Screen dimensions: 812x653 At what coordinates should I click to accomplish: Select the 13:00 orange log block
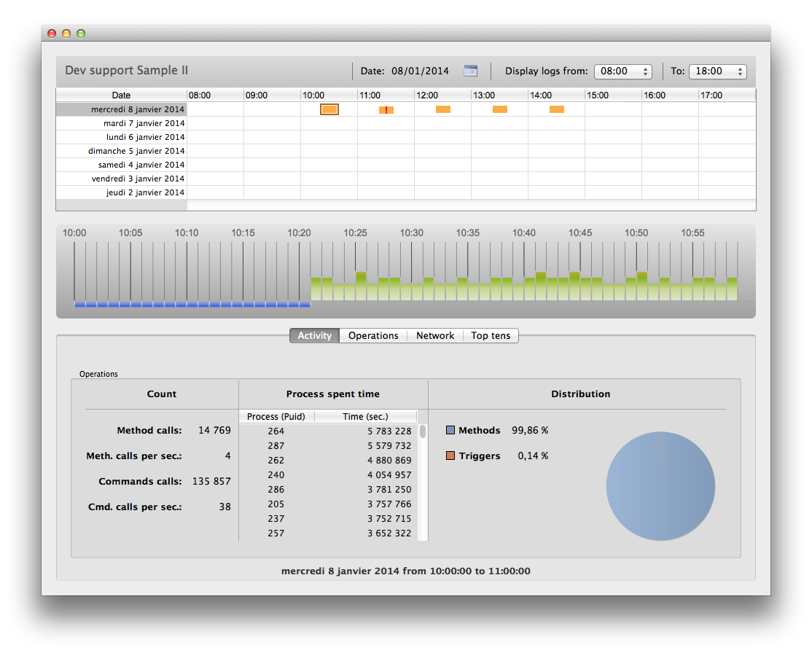pyautogui.click(x=499, y=109)
